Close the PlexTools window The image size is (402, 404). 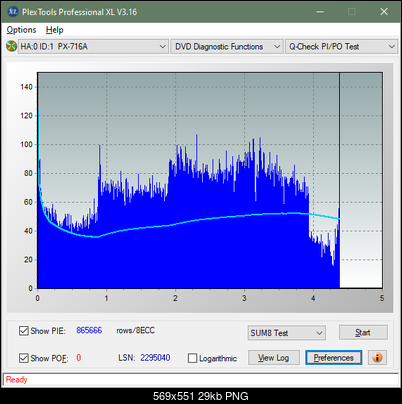384,12
